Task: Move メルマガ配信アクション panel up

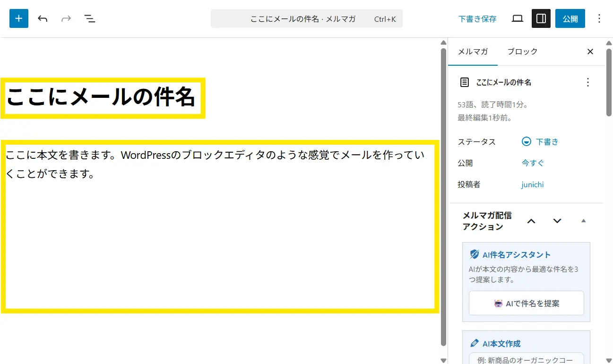Action: pos(531,221)
